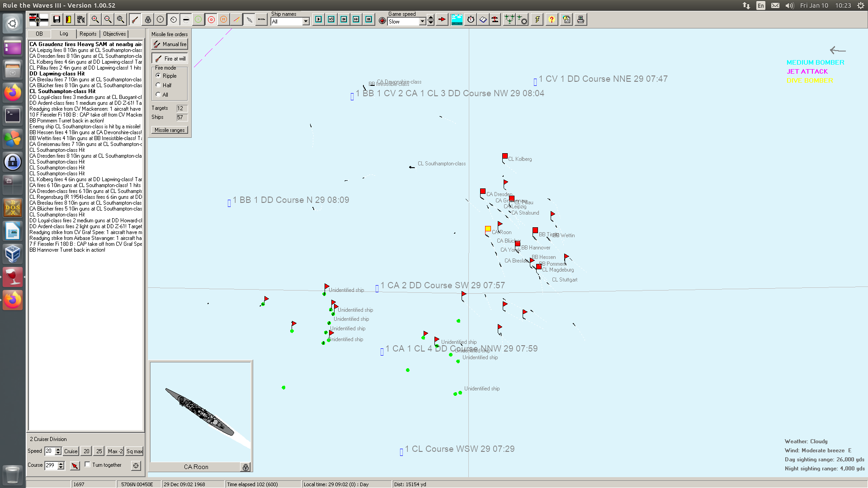Open the Ship names dropdown

tap(306, 22)
